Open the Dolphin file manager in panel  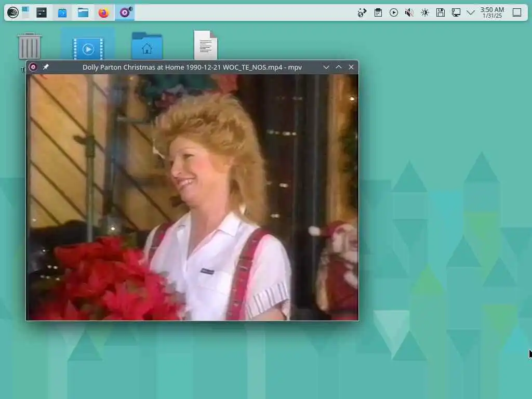[83, 12]
